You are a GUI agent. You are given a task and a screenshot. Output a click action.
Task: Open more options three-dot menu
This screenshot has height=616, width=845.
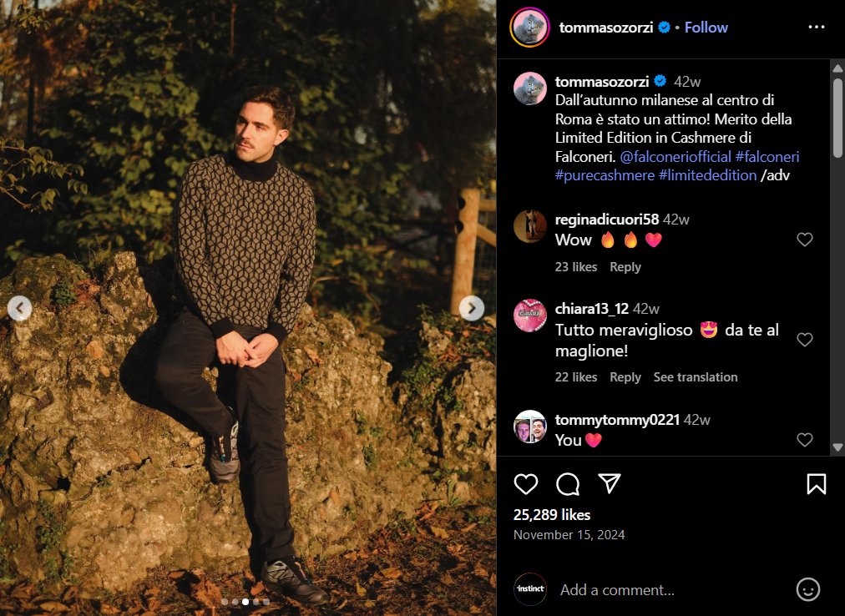coord(816,28)
